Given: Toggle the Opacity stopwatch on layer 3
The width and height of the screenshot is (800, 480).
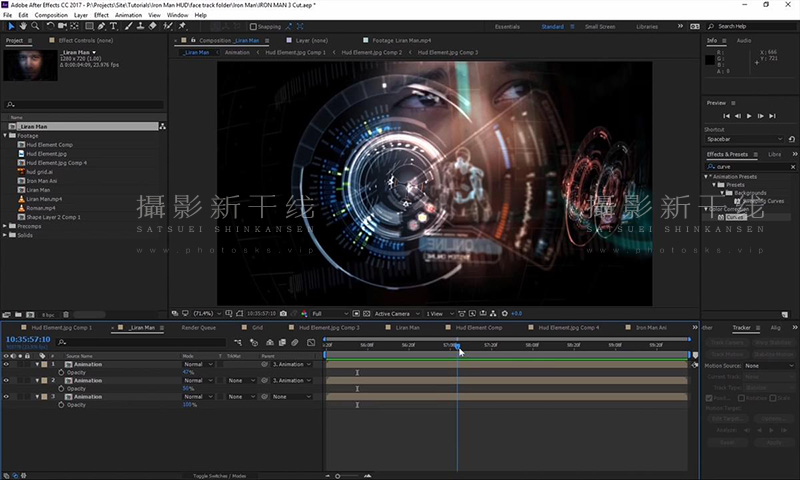Looking at the screenshot, I should [61, 405].
